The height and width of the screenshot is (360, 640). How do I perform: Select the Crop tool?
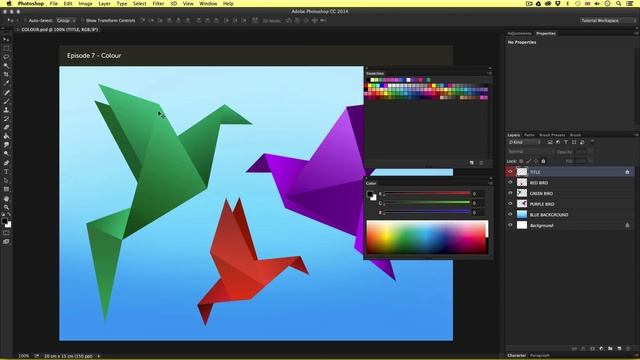pyautogui.click(x=6, y=74)
